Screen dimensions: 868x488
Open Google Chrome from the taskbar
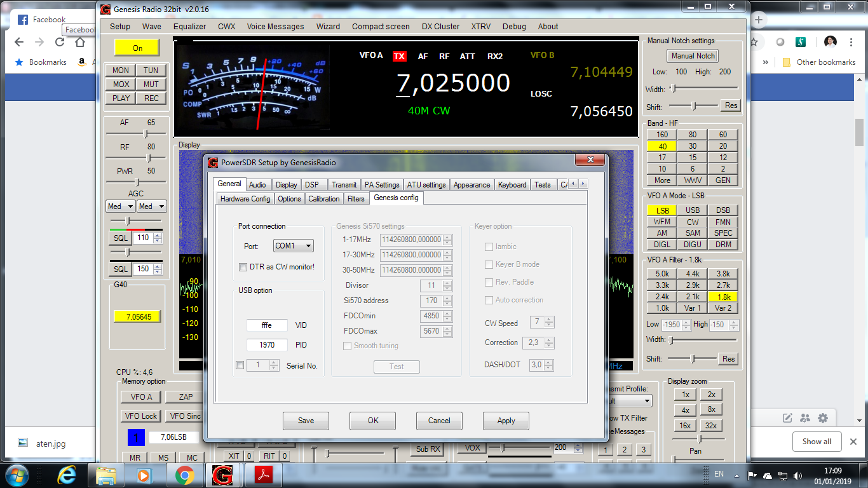(x=185, y=474)
